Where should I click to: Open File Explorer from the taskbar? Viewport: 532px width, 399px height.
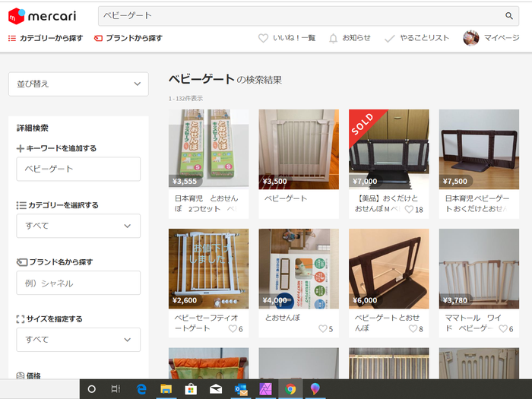coord(166,389)
